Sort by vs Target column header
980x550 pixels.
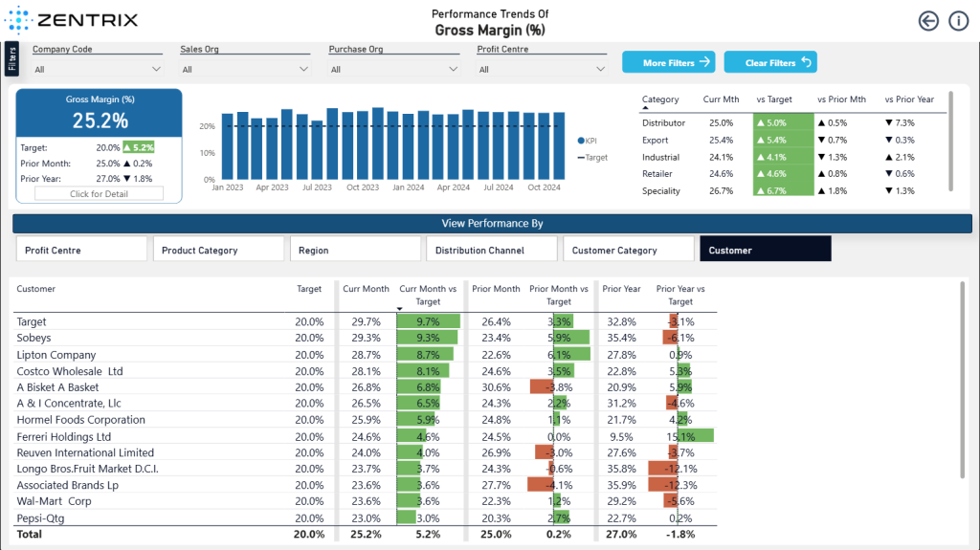[x=773, y=99]
